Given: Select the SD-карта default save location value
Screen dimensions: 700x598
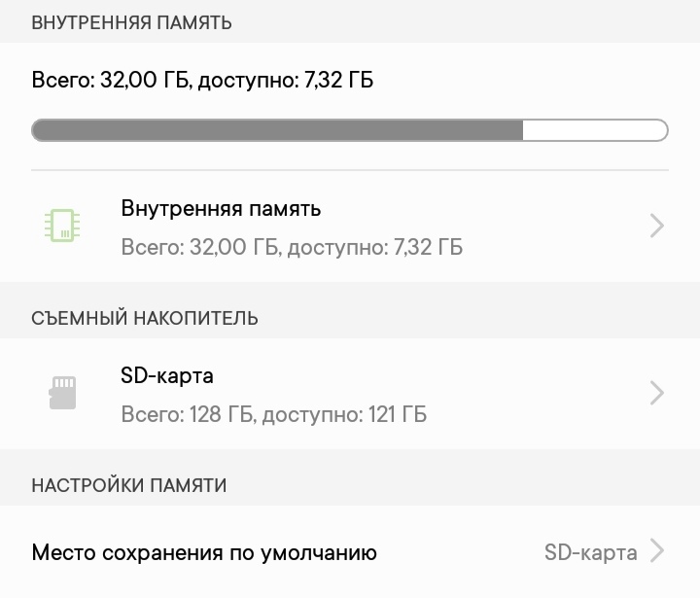Looking at the screenshot, I should 590,553.
